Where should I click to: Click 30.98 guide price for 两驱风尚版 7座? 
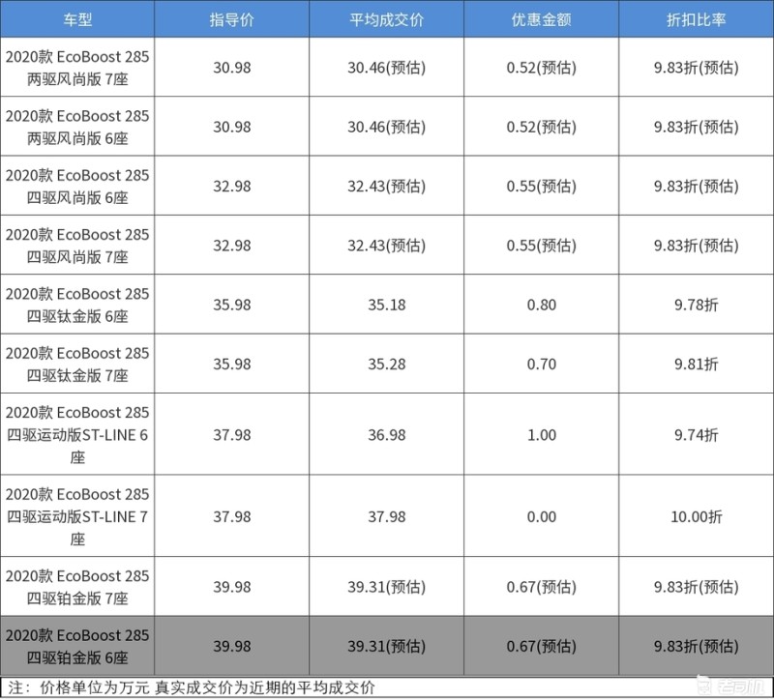232,68
